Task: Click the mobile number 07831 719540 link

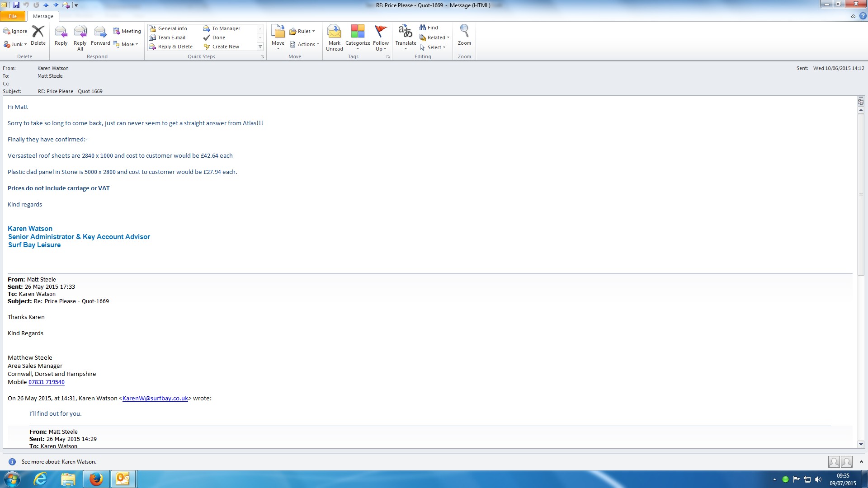Action: point(46,382)
